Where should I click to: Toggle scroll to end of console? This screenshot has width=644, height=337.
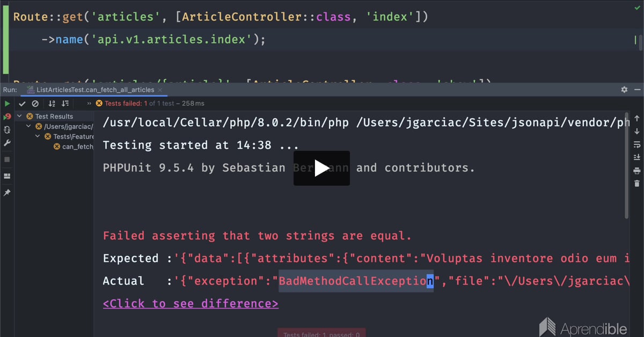click(637, 157)
